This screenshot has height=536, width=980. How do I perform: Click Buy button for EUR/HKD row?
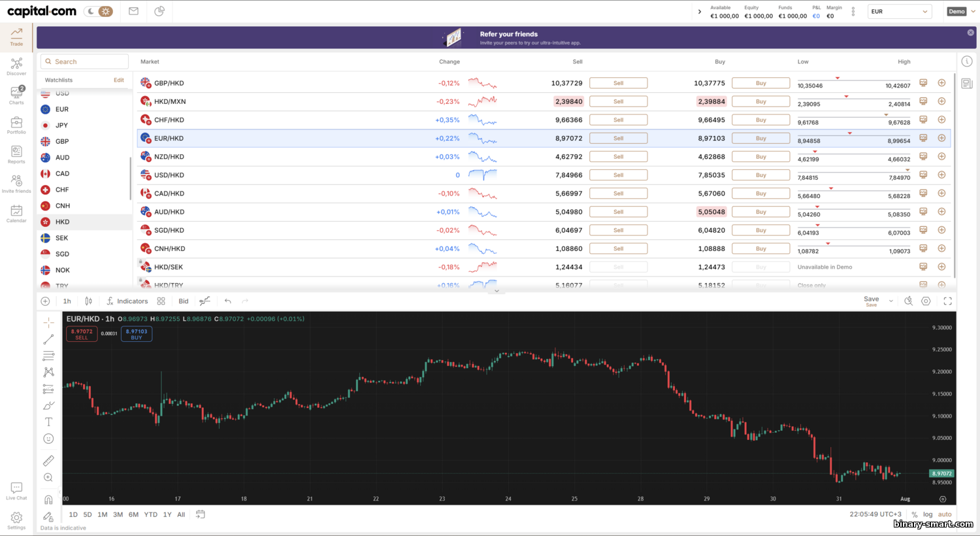(760, 139)
